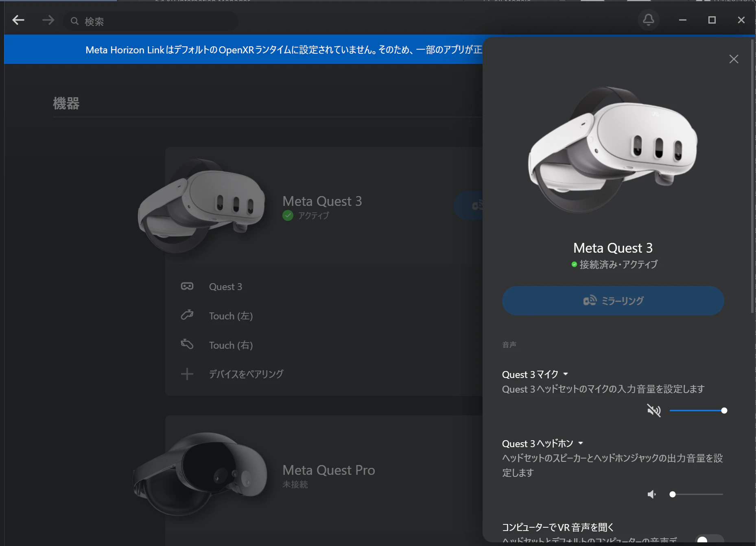Start ミラーリング mirroring
The image size is (756, 546).
613,301
